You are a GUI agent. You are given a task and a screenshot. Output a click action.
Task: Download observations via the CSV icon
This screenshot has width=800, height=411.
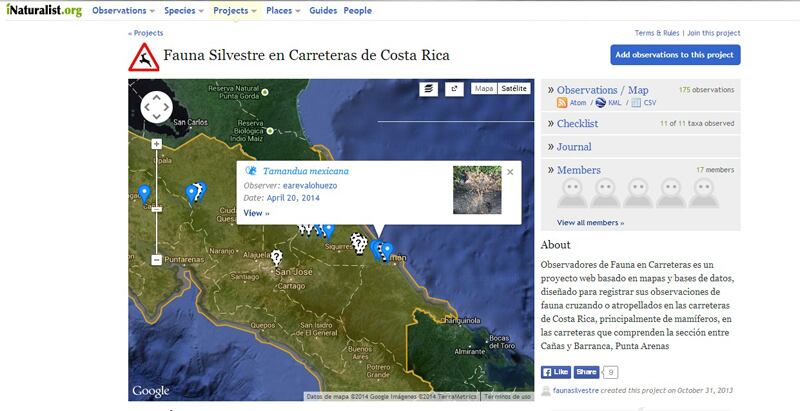(635, 103)
